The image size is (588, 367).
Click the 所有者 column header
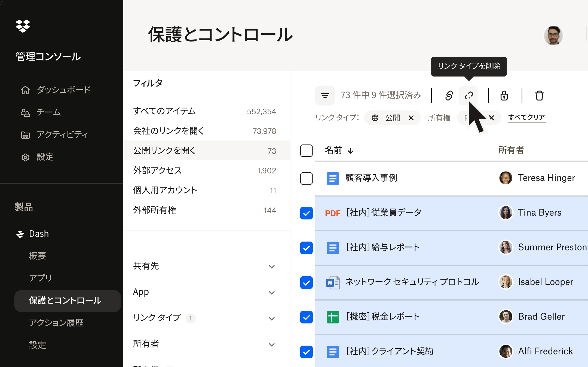pyautogui.click(x=511, y=150)
